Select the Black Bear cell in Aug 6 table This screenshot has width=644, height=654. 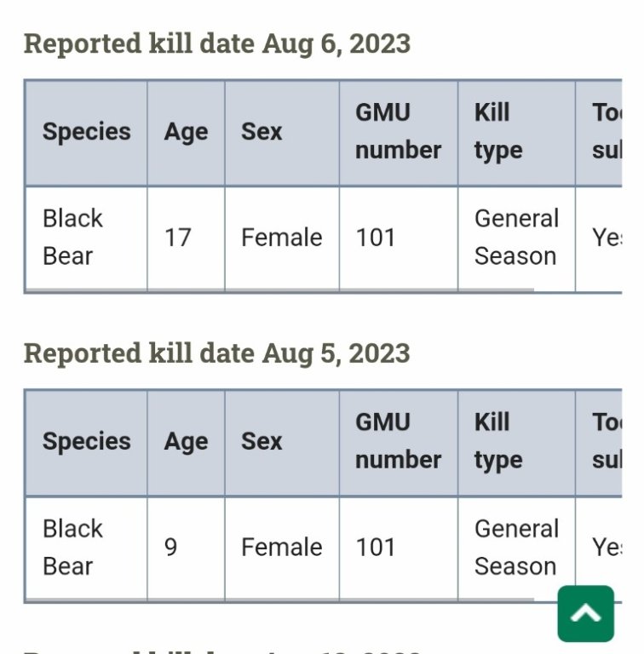click(73, 238)
